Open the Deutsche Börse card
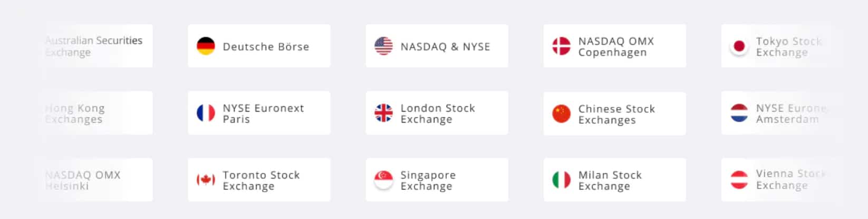 click(x=259, y=46)
